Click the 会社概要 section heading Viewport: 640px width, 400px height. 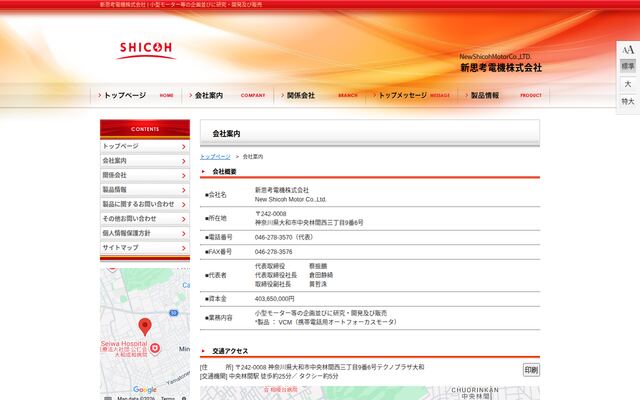pyautogui.click(x=224, y=172)
